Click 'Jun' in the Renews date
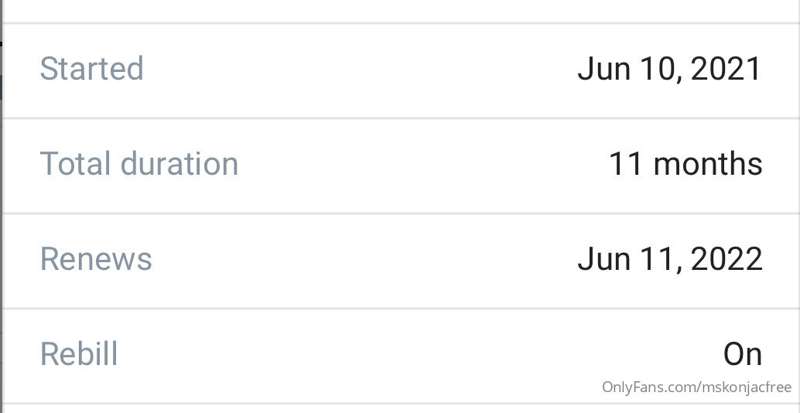The height and width of the screenshot is (413, 800). 598,259
